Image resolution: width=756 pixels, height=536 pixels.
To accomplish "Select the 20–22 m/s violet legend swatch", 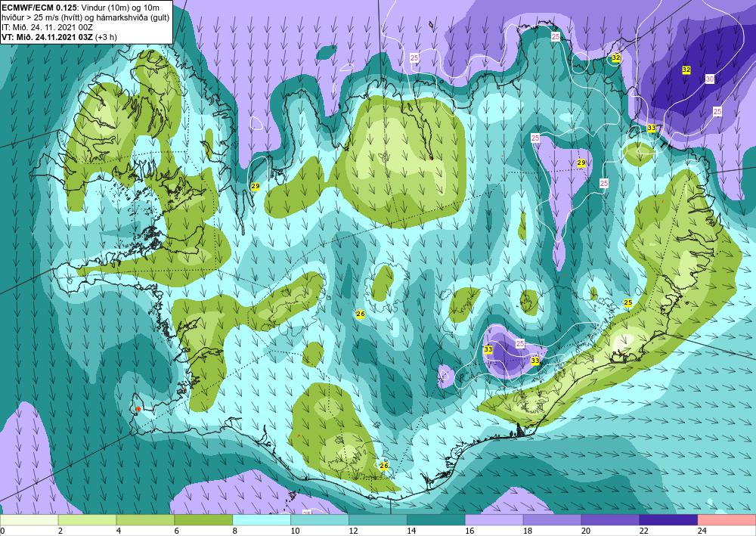I will (610, 520).
